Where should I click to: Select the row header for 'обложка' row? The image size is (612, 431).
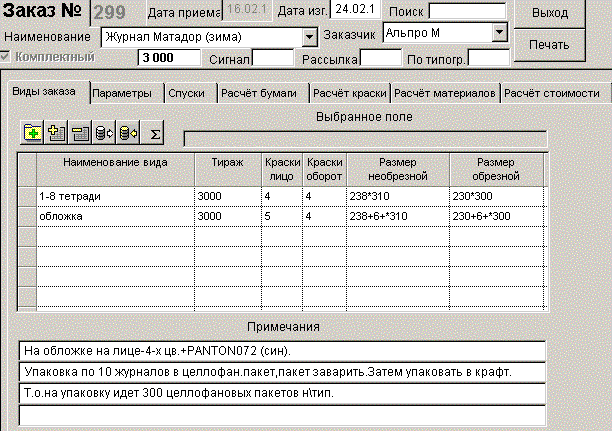pyautogui.click(x=26, y=216)
